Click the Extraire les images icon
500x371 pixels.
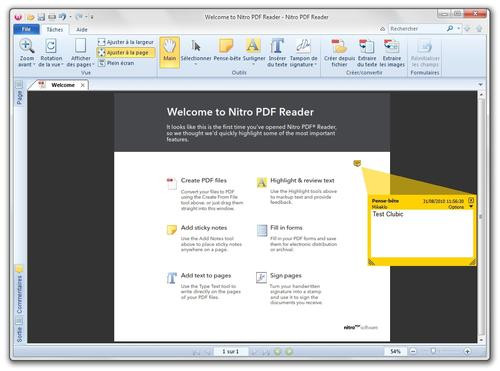click(392, 46)
